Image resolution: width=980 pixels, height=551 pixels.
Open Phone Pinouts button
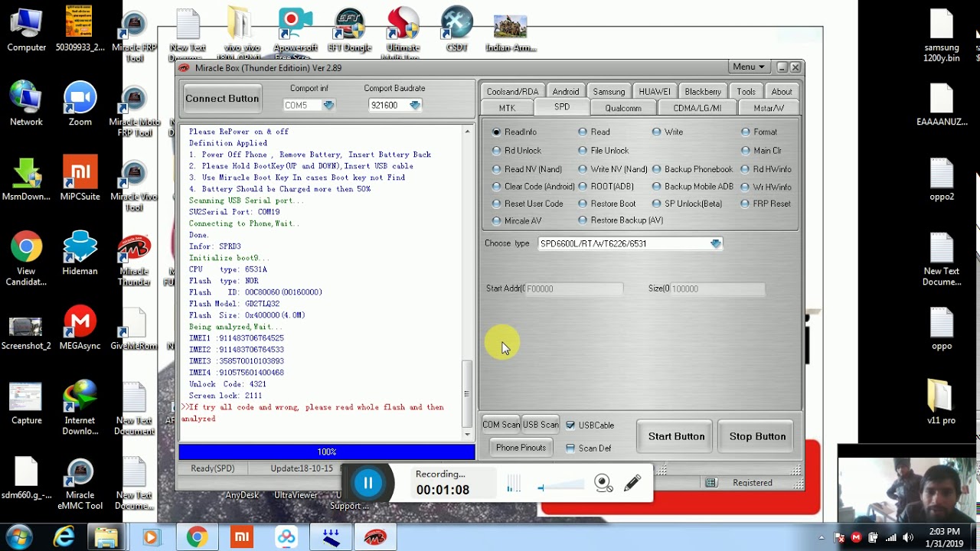click(521, 448)
